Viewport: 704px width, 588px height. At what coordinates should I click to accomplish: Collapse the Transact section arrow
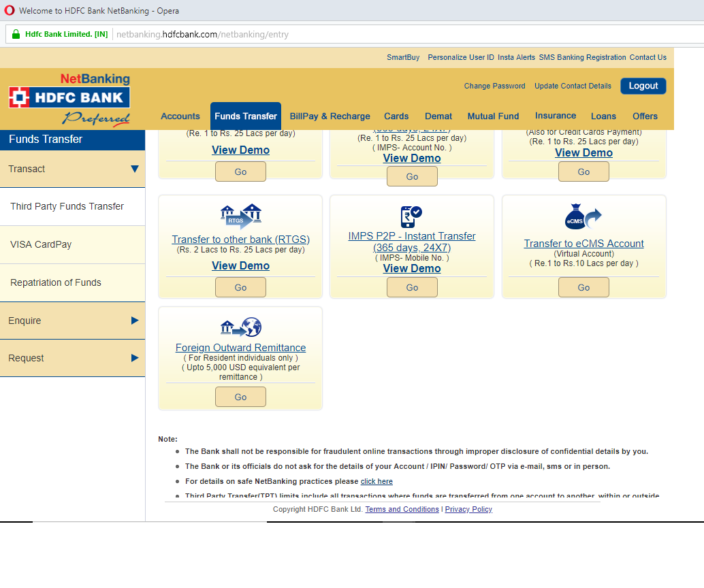pos(134,169)
